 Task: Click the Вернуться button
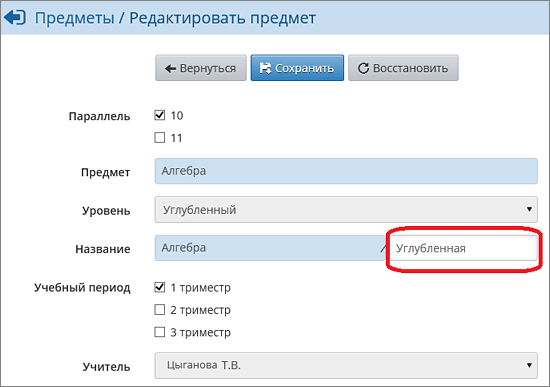[201, 68]
